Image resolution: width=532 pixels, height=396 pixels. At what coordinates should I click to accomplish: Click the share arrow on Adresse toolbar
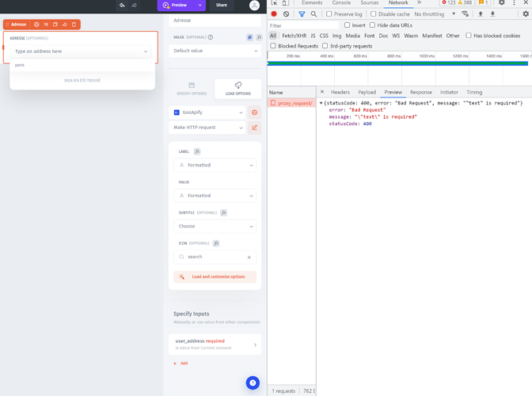64,25
